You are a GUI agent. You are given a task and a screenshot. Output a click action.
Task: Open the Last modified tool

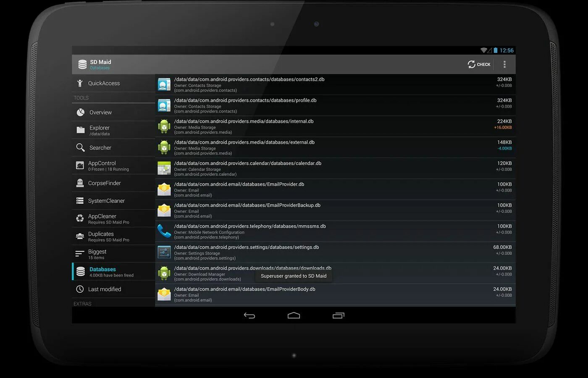pos(113,289)
